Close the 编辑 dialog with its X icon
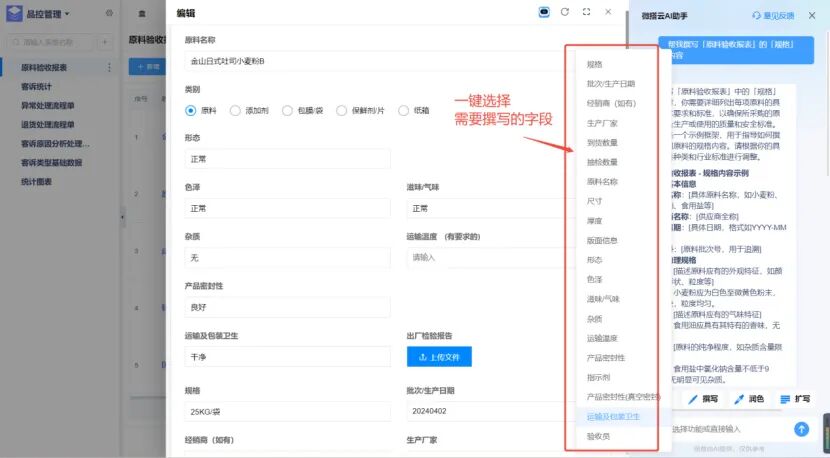The image size is (830, 458). point(608,12)
